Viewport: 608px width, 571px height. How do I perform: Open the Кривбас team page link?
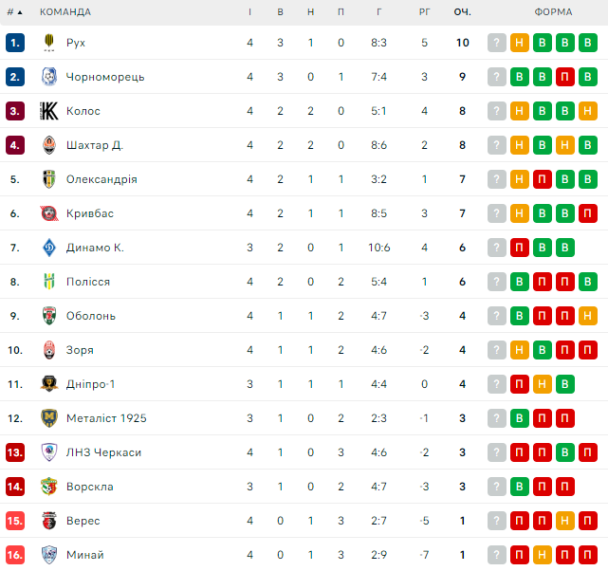(x=90, y=213)
